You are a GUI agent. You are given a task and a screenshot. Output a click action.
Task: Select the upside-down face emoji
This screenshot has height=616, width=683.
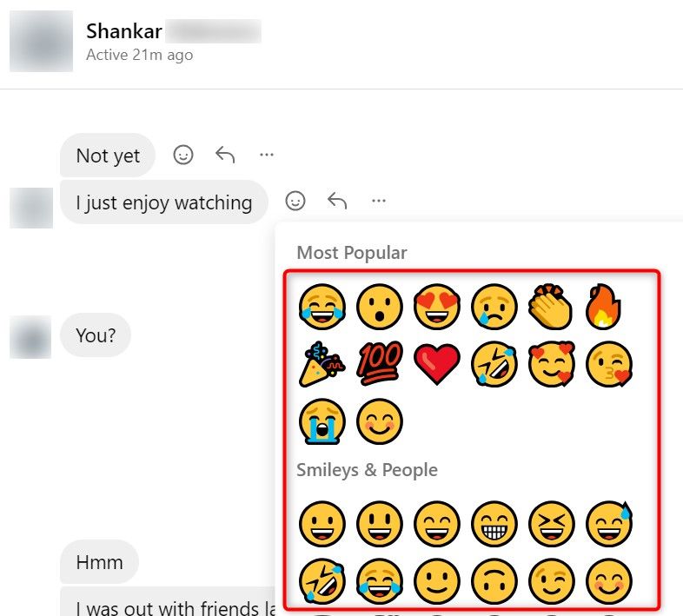[x=494, y=581]
